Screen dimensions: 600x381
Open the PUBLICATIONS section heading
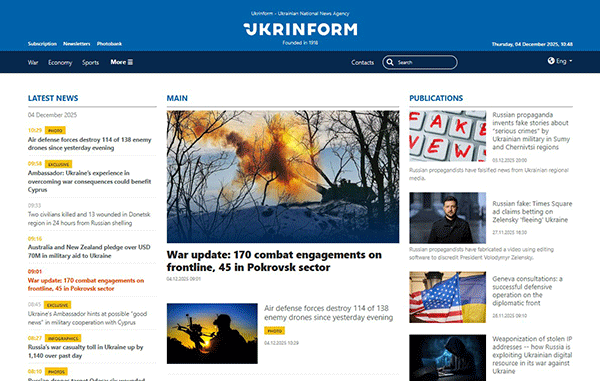(436, 98)
